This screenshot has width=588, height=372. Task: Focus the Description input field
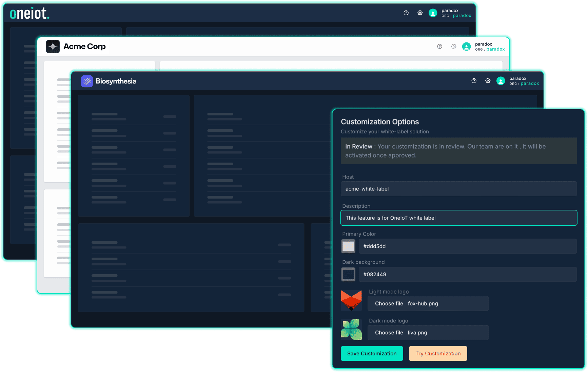coord(459,218)
